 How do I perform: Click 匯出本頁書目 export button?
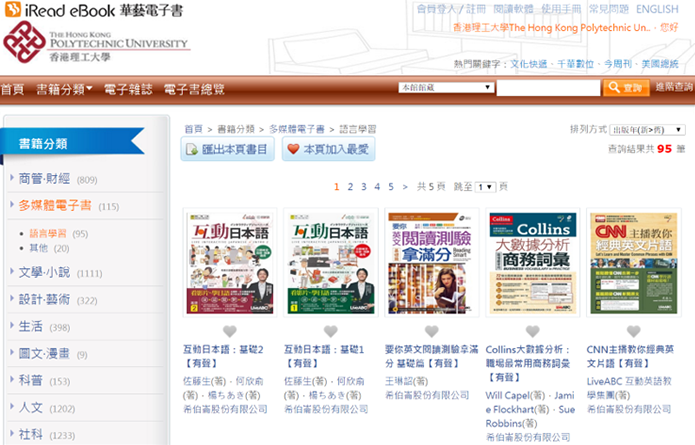(227, 149)
